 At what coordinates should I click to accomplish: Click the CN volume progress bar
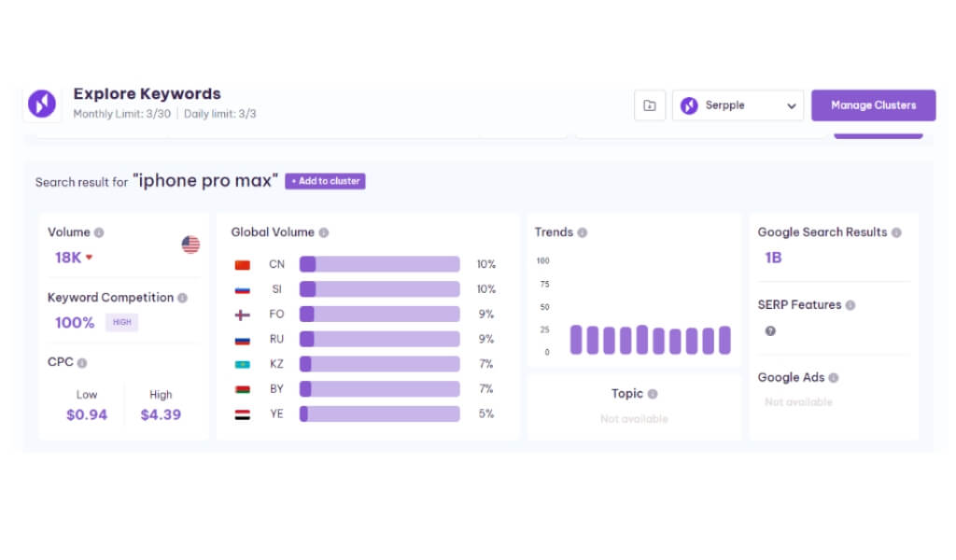click(x=379, y=264)
